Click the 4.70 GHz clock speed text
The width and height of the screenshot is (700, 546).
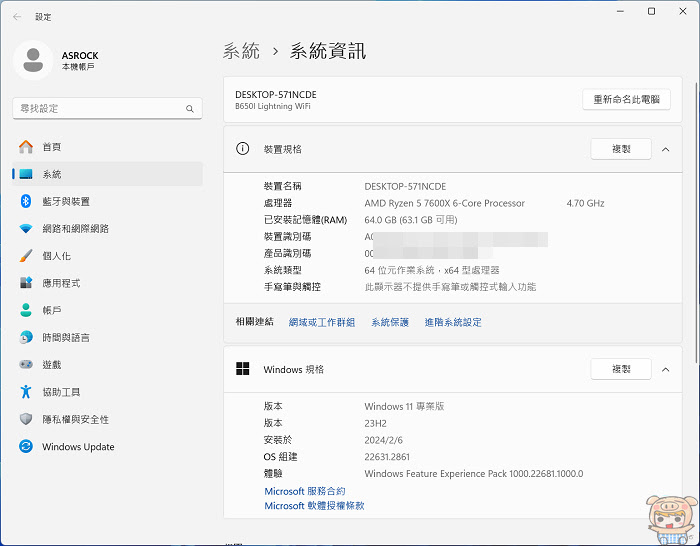(x=585, y=203)
